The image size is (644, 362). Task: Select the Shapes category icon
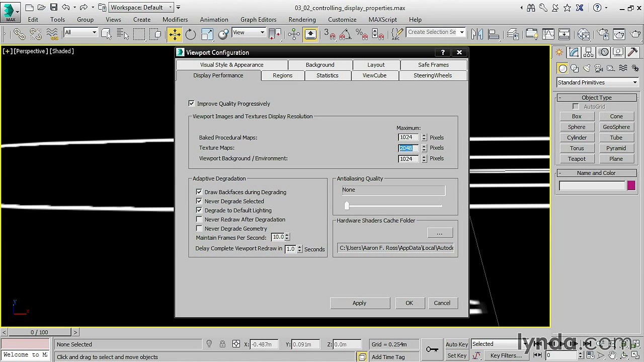click(575, 68)
